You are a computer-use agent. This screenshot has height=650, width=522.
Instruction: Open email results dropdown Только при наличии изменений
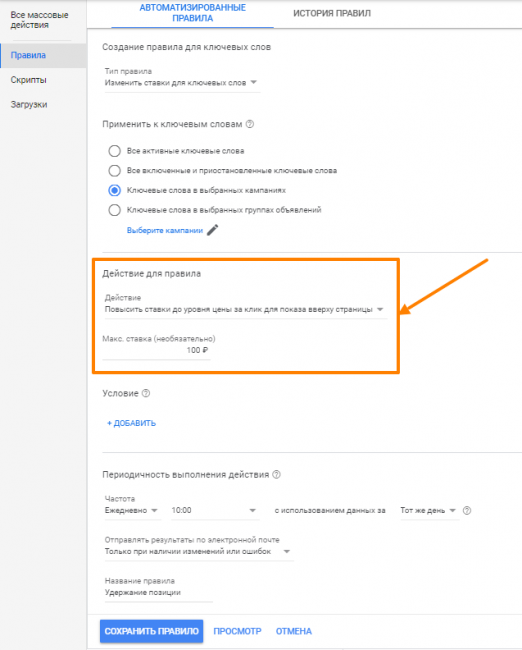(198, 551)
